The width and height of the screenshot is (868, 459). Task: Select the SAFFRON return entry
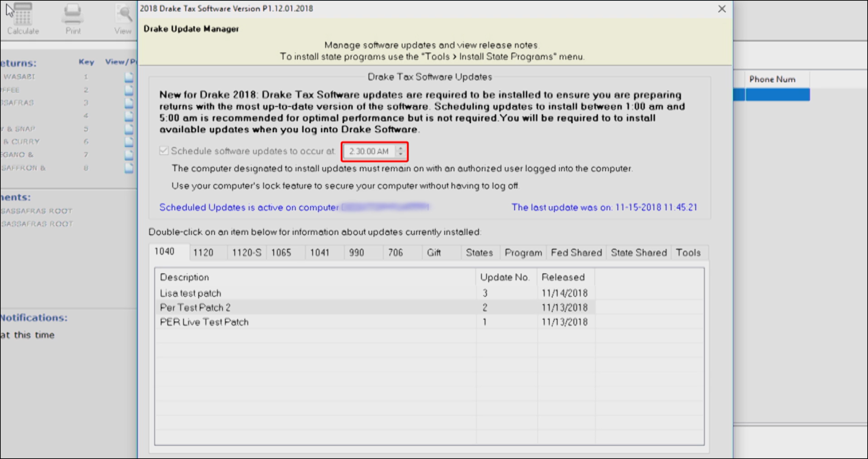click(x=23, y=168)
